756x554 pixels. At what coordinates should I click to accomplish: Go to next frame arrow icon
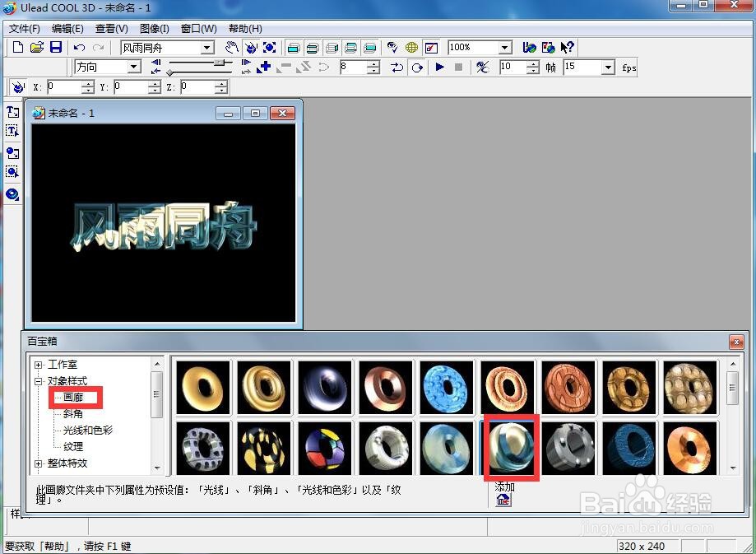(x=246, y=63)
